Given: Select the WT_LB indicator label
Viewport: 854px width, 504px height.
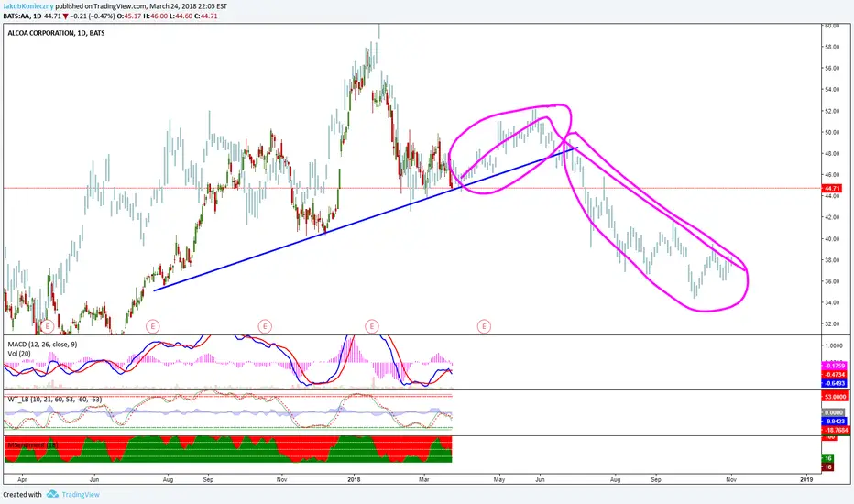Looking at the screenshot, I should point(54,400).
